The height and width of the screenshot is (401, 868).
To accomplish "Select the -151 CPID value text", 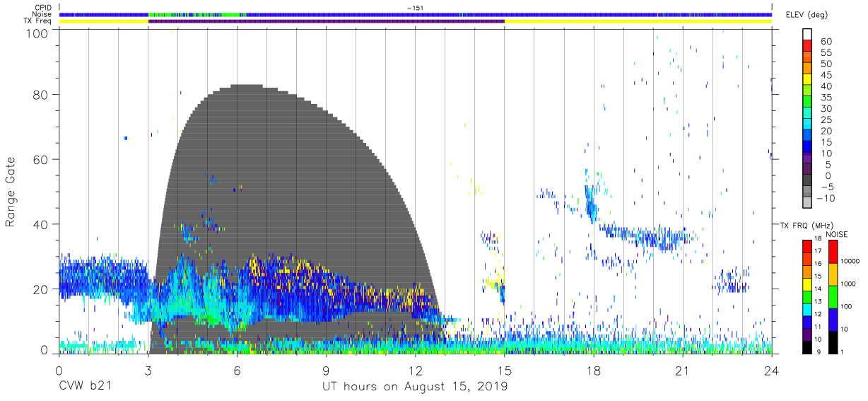I will point(416,7).
